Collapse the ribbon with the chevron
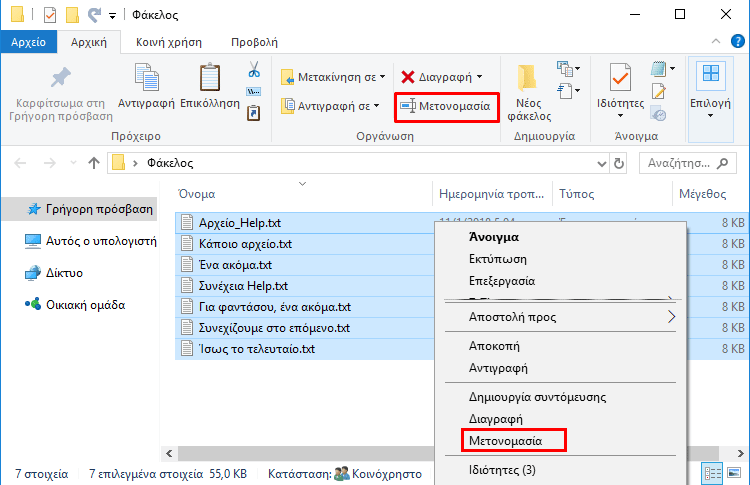Viewport: 750px width, 485px height. point(716,41)
